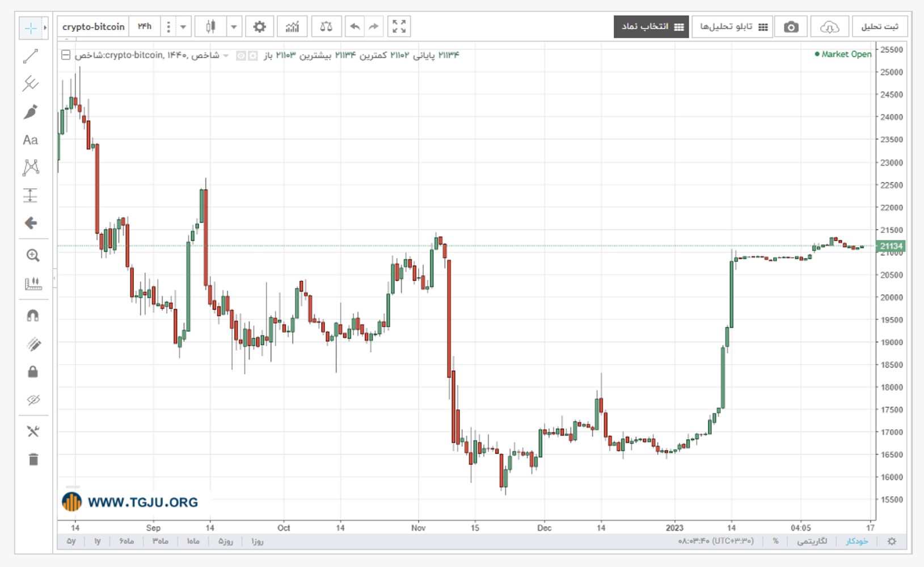
Task: Toggle percent scale mode
Action: click(775, 541)
